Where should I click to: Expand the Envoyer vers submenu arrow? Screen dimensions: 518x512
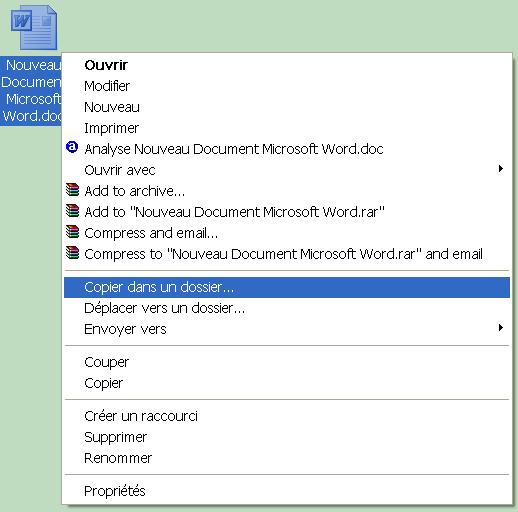(501, 328)
